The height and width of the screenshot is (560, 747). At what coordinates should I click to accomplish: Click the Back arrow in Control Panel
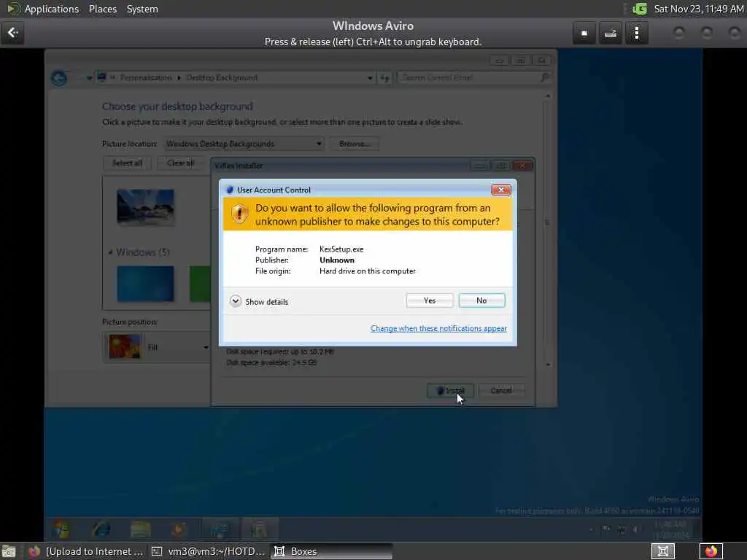[59, 77]
